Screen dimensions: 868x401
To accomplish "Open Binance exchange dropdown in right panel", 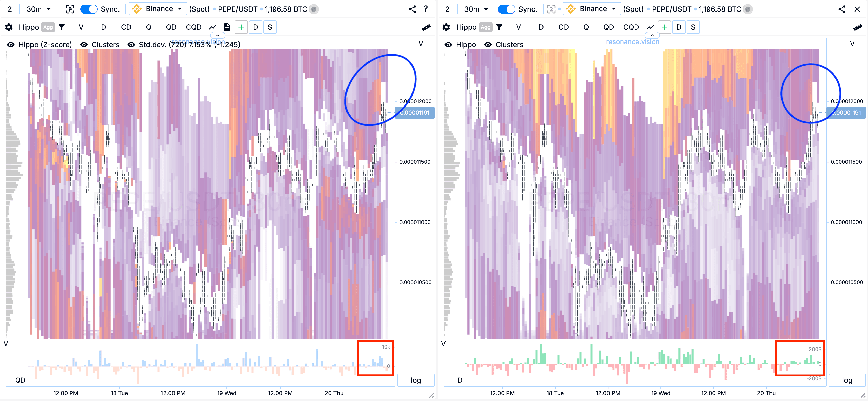I will [592, 9].
